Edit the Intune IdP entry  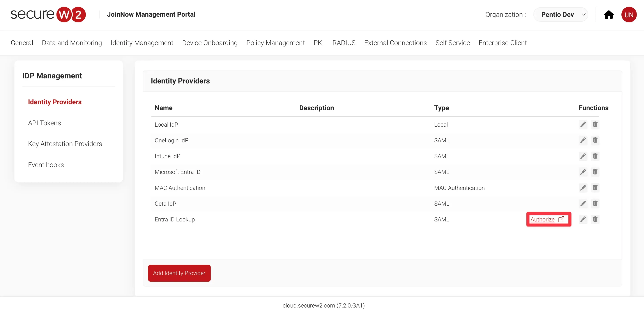583,156
